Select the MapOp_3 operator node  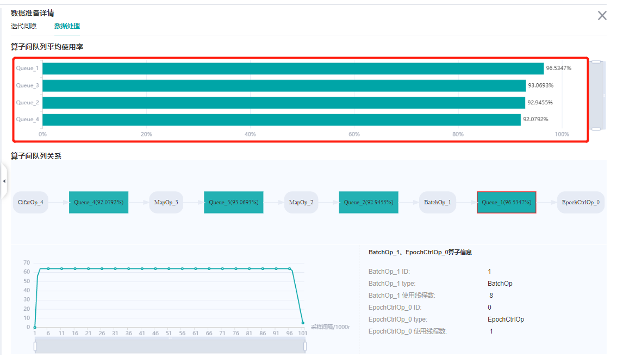point(166,202)
